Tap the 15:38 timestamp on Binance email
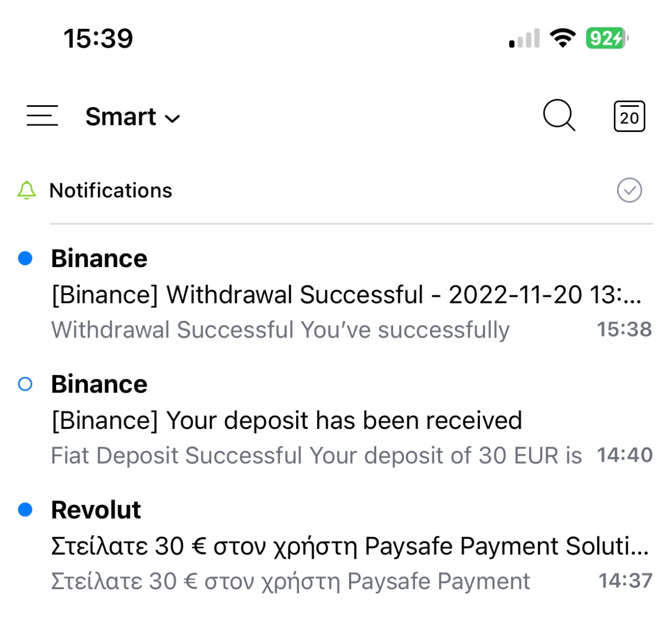 point(624,330)
